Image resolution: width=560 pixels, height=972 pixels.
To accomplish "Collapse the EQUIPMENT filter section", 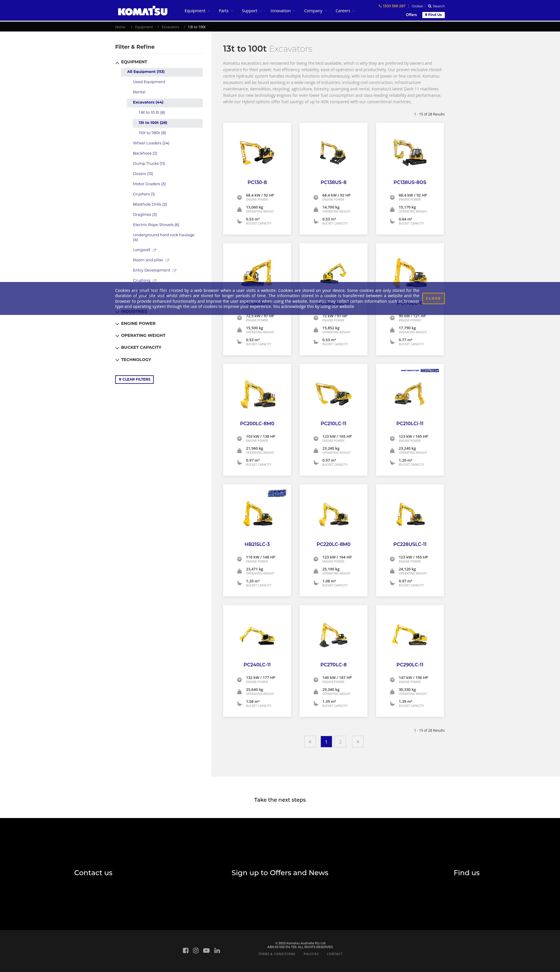I will point(131,62).
